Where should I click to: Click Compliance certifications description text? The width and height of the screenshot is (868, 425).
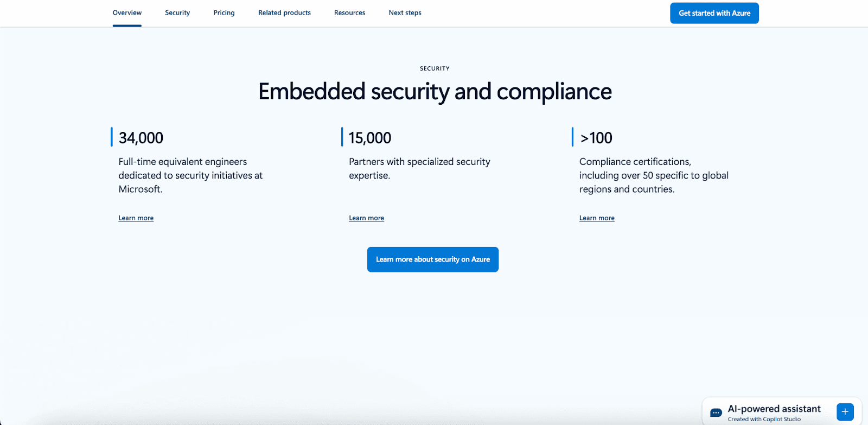point(654,175)
